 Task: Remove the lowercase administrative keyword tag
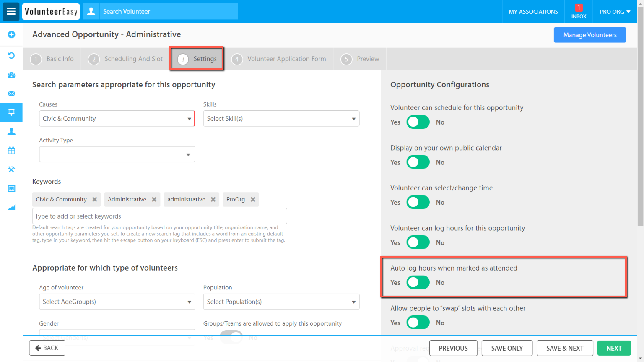(x=213, y=199)
